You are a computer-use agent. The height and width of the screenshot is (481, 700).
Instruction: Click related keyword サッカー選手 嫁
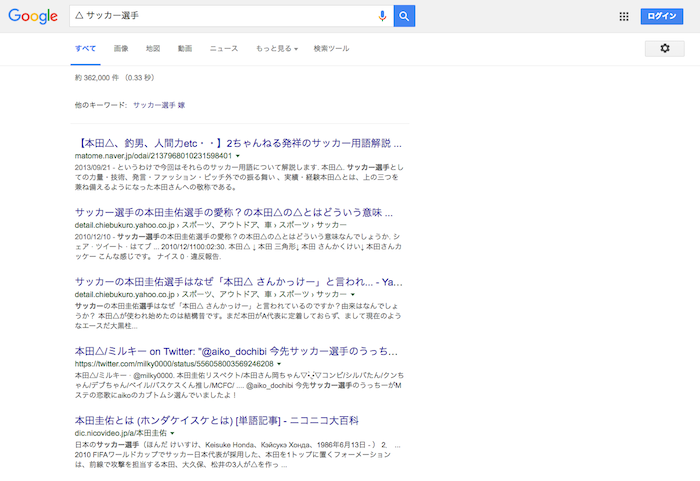tap(159, 104)
